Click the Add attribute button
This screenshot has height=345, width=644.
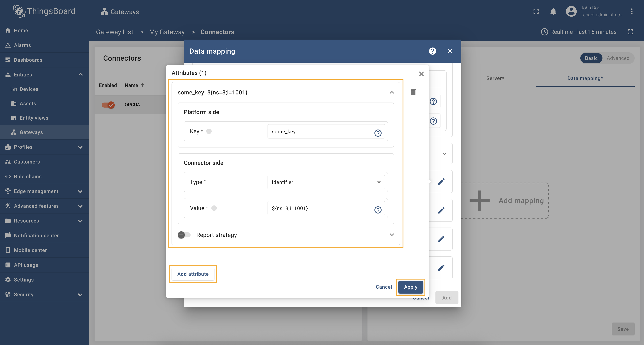[193, 274]
